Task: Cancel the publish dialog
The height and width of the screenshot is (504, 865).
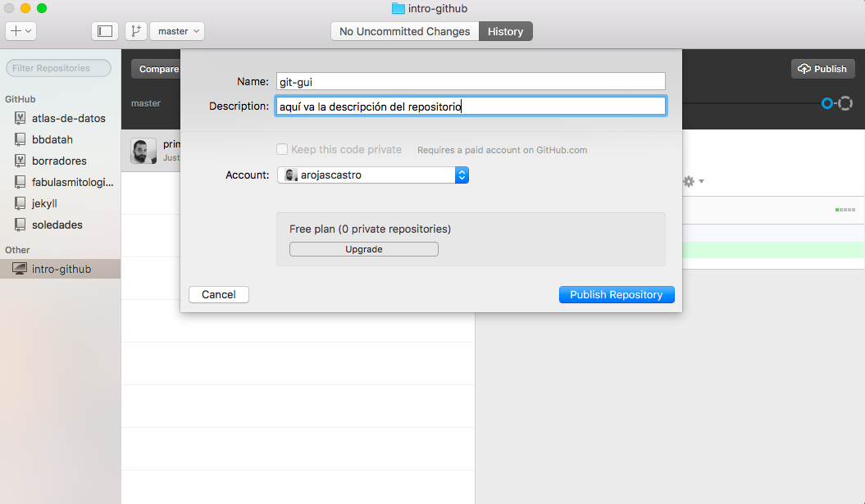Action: click(x=218, y=294)
